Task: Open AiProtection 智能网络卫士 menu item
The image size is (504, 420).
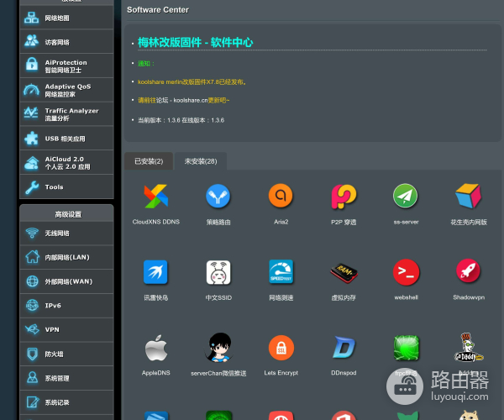Action: click(x=66, y=66)
